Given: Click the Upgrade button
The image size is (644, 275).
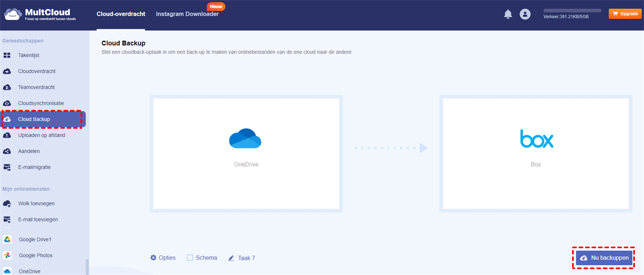Looking at the screenshot, I should coord(625,14).
